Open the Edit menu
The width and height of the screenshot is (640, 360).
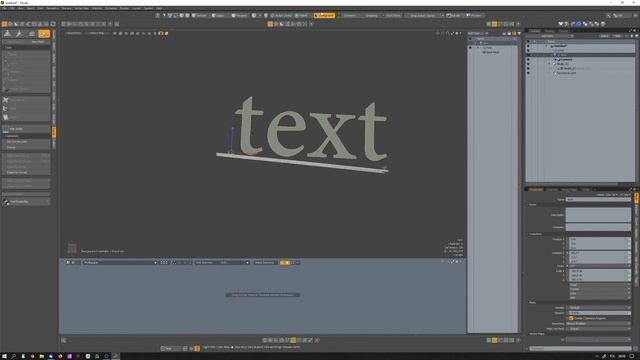click(12, 8)
